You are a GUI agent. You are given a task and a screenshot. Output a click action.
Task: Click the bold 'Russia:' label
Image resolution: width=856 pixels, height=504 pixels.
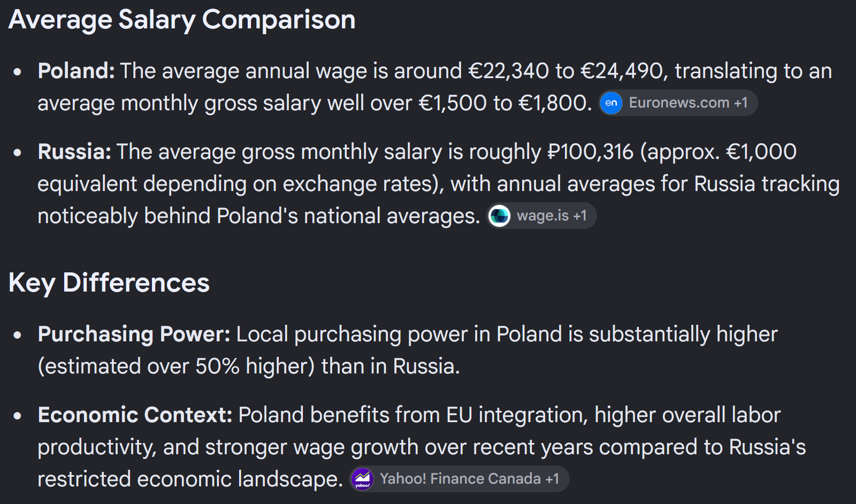click(74, 151)
